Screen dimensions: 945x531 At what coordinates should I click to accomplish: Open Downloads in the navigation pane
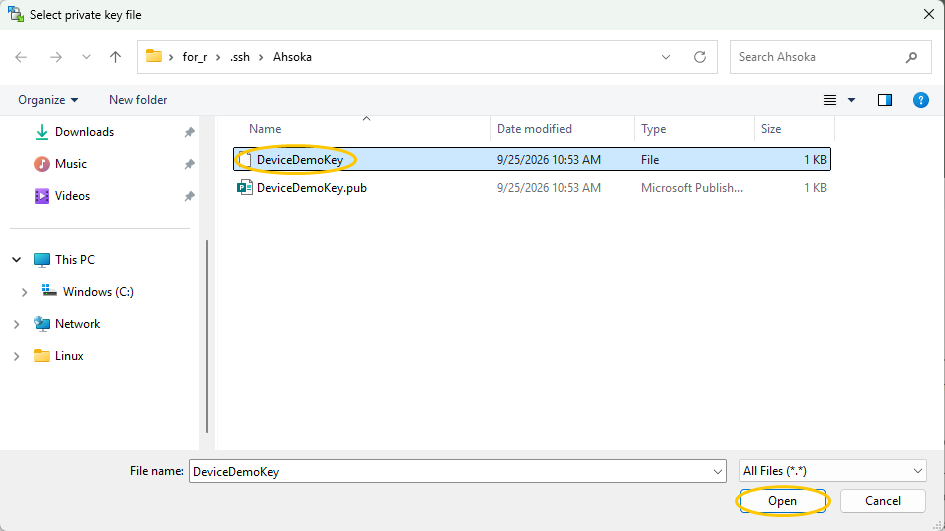tap(84, 132)
